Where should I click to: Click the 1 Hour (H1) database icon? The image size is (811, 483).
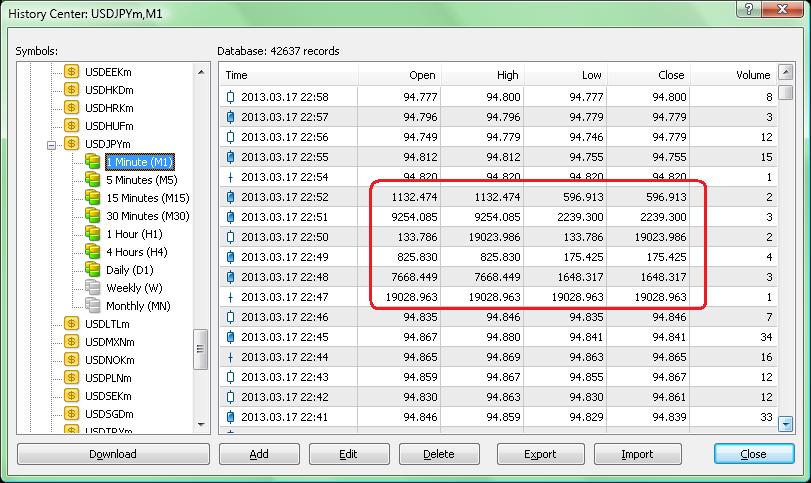[93, 234]
